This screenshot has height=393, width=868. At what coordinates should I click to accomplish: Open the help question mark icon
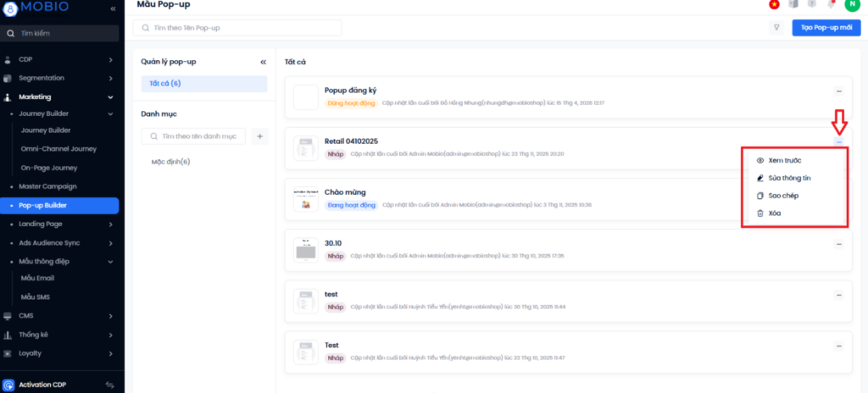[811, 4]
